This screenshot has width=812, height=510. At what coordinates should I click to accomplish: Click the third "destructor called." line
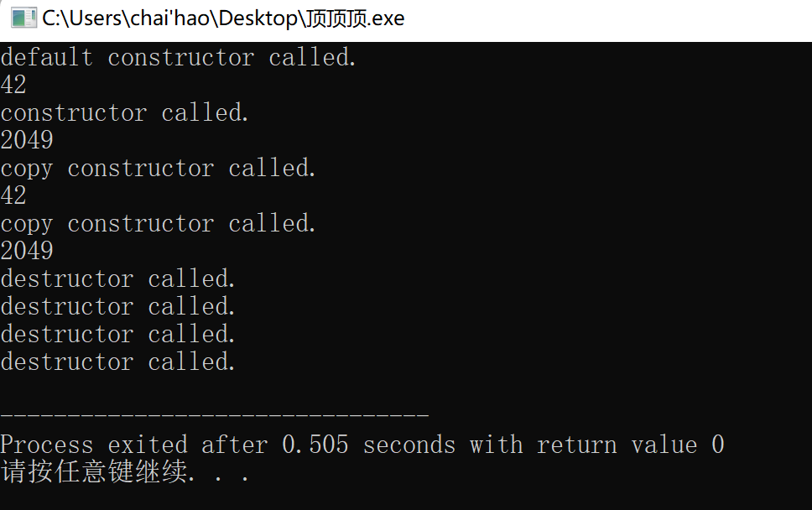point(118,335)
